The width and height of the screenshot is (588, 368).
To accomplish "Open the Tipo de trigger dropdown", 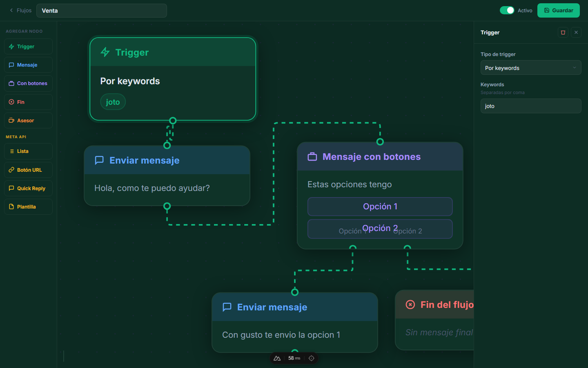I will [x=531, y=68].
